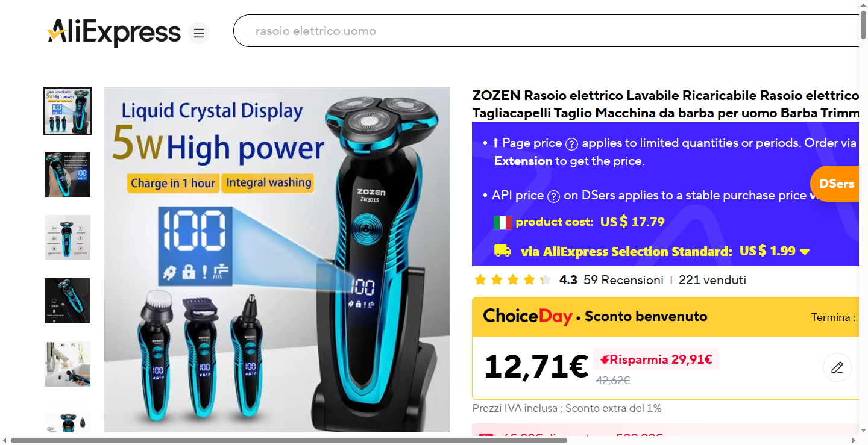Click the main shaver product image

(x=277, y=260)
